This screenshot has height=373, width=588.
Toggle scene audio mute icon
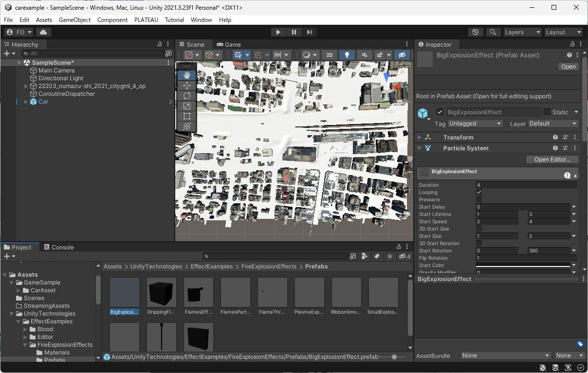click(364, 55)
